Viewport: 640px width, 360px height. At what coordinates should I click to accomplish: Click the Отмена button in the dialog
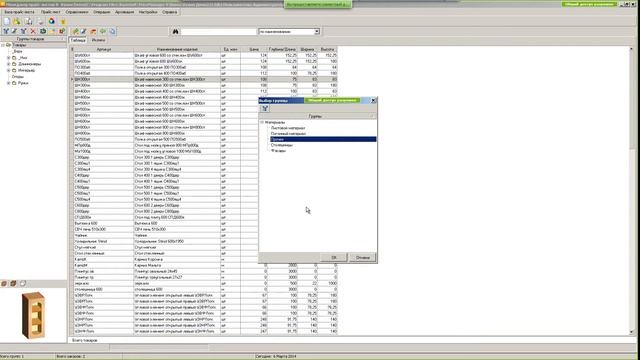point(362,258)
